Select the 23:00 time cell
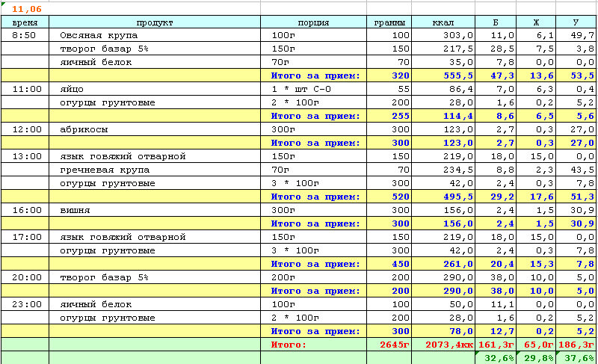 click(25, 304)
